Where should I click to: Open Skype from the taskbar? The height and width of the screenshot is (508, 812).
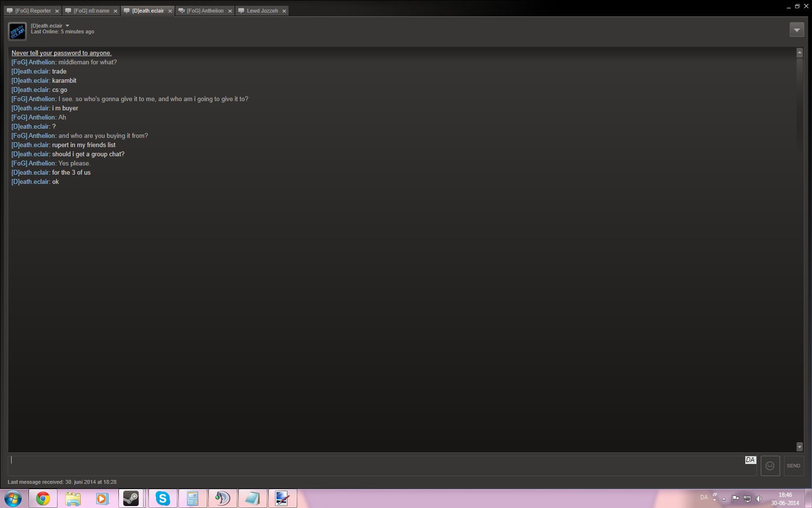point(163,498)
